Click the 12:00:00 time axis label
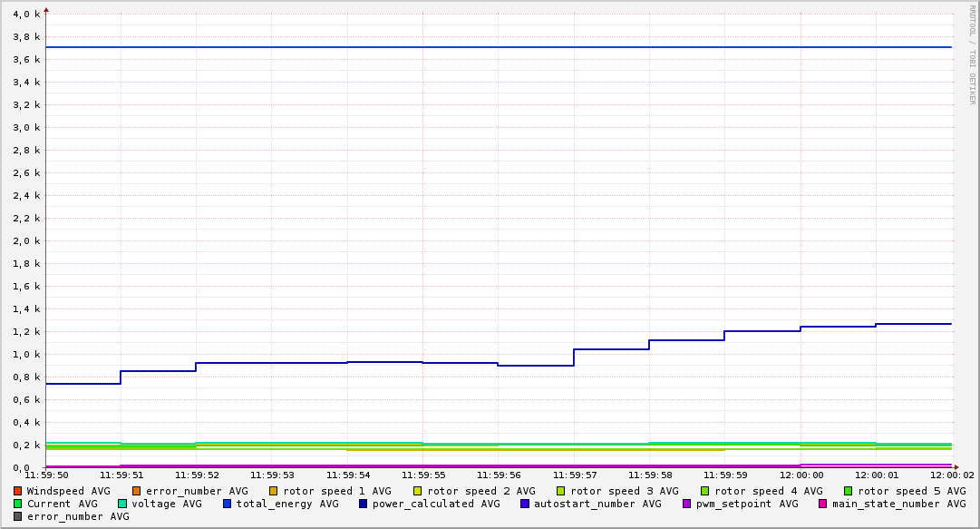980x529 pixels. tap(800, 475)
